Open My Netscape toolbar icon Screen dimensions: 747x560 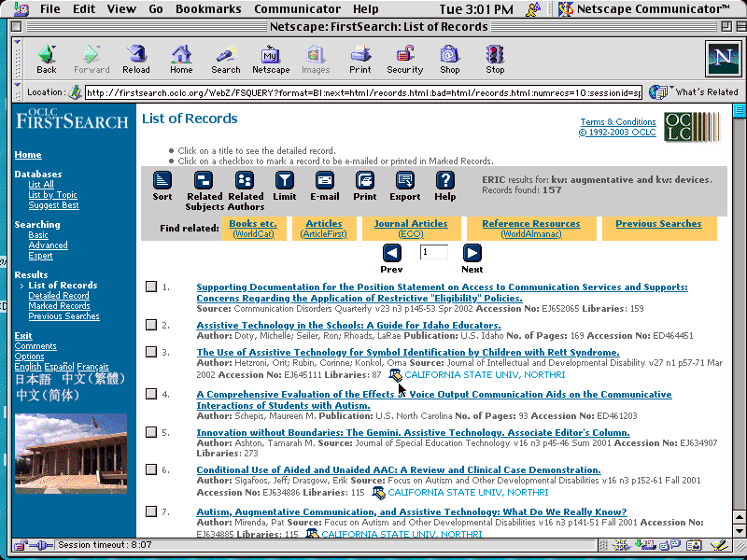click(x=271, y=60)
